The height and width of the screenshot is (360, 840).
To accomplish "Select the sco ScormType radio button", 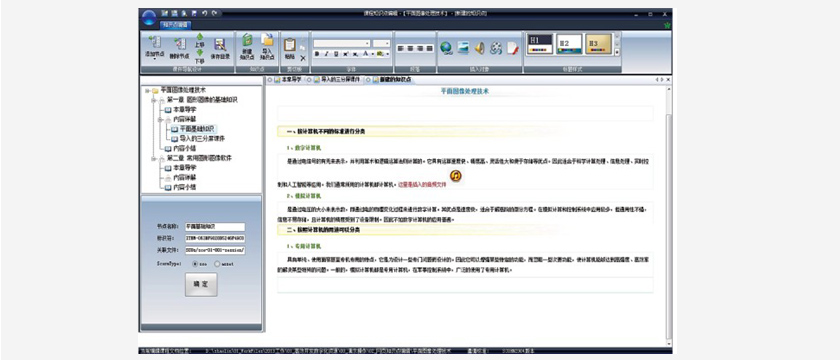I will pos(195,264).
